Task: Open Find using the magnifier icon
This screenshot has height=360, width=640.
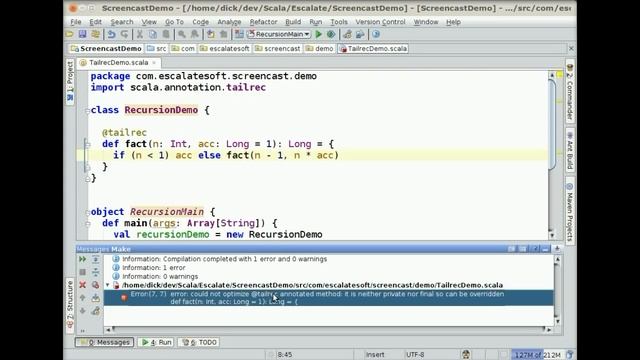Action: (182, 34)
